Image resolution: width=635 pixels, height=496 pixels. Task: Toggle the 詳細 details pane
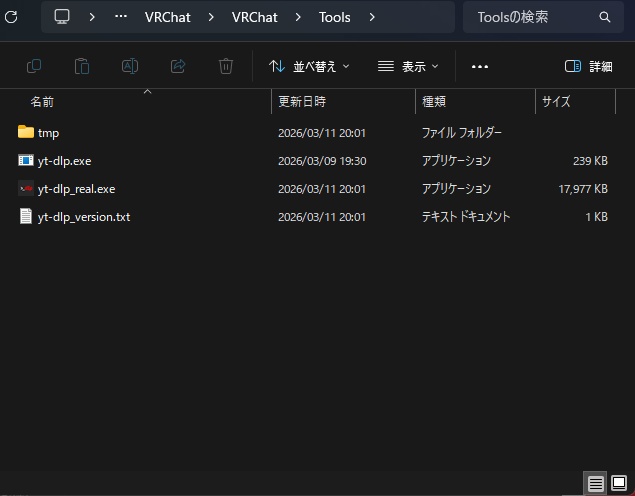point(588,66)
